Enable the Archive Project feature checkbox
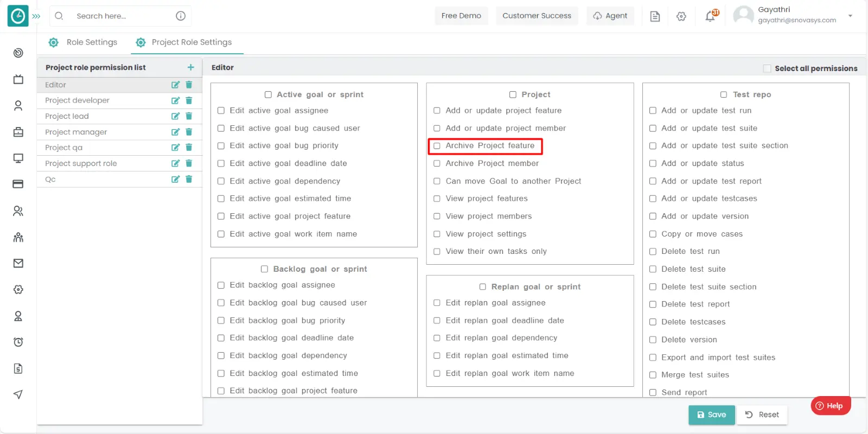The image size is (868, 434). [437, 146]
